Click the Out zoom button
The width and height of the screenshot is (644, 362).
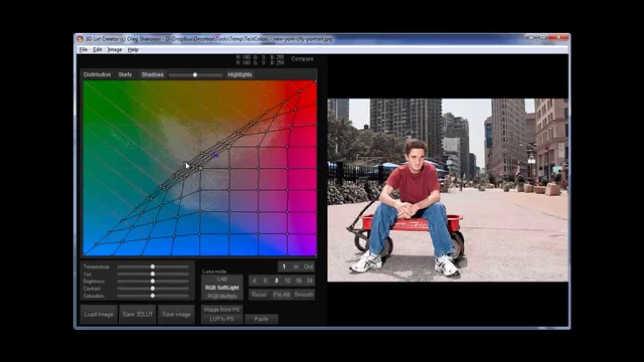308,267
